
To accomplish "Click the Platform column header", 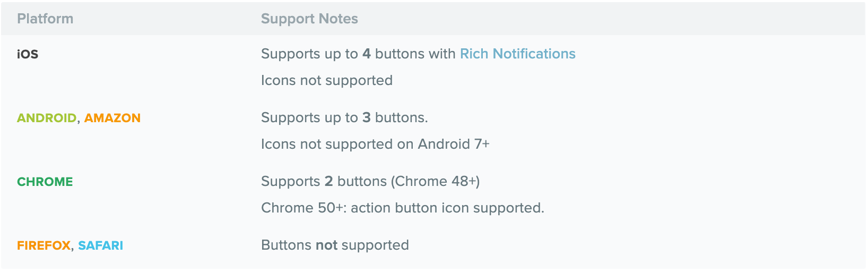I will coord(45,19).
